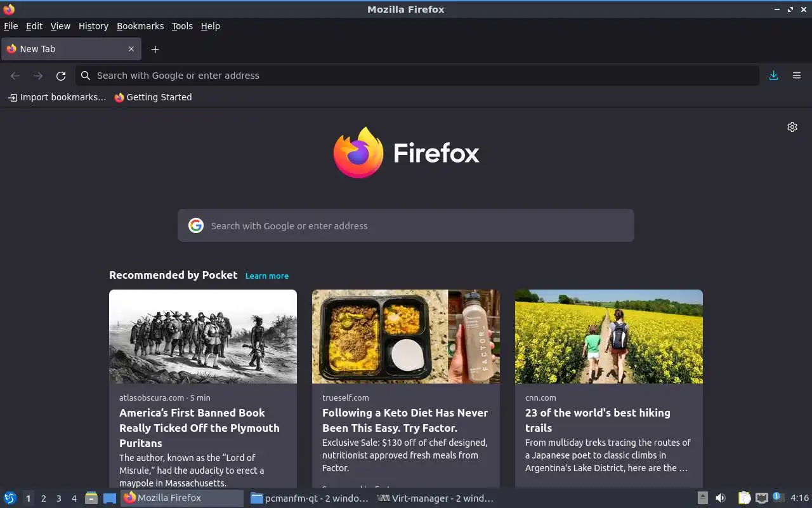Viewport: 812px width, 508px height.
Task: Open the clipboard manager tray icon
Action: pos(744,498)
